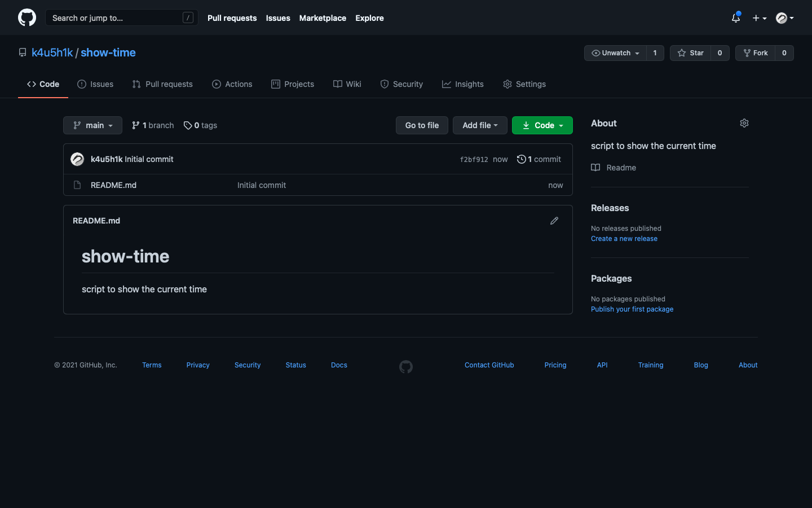The width and height of the screenshot is (812, 508).
Task: Click the stargazers count 0
Action: 720,53
